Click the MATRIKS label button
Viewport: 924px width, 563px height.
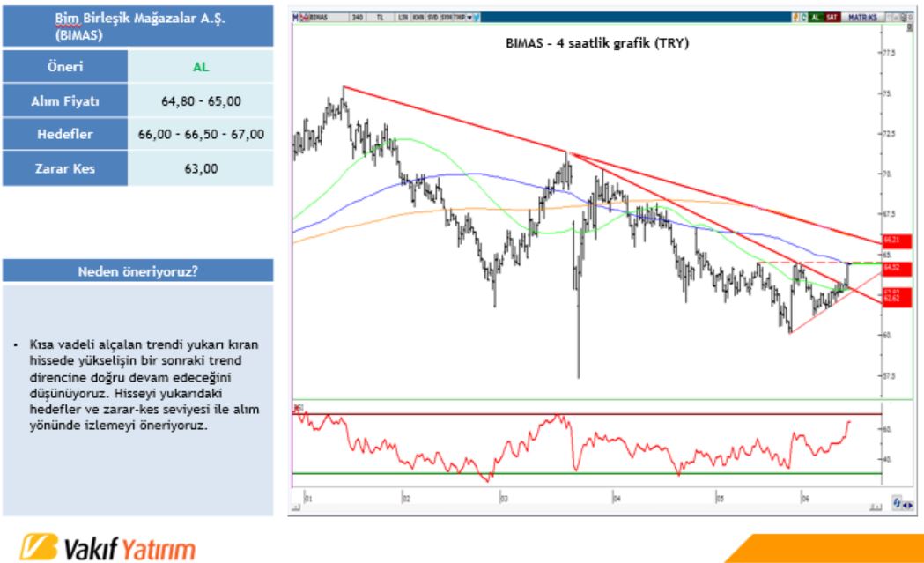(x=862, y=18)
